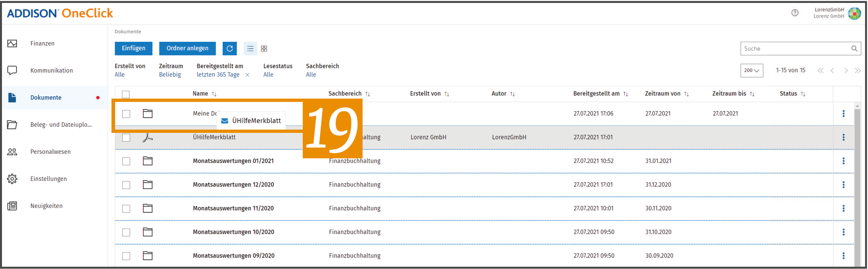Toggle the select-all header checkbox

point(126,94)
